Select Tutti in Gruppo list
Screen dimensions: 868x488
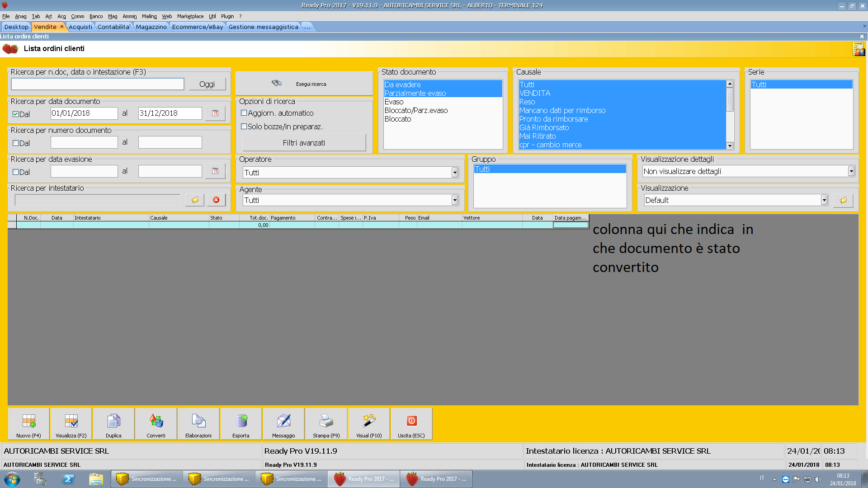click(x=550, y=169)
